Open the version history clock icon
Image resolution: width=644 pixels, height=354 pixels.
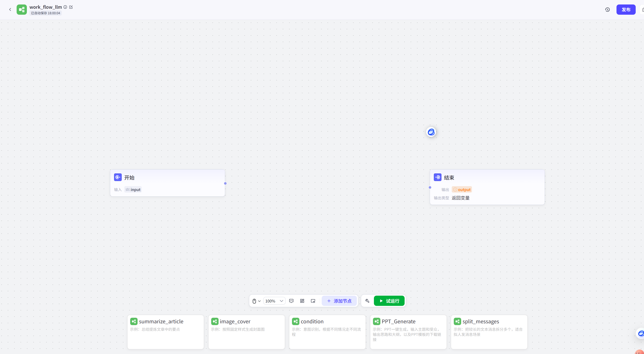607,10
